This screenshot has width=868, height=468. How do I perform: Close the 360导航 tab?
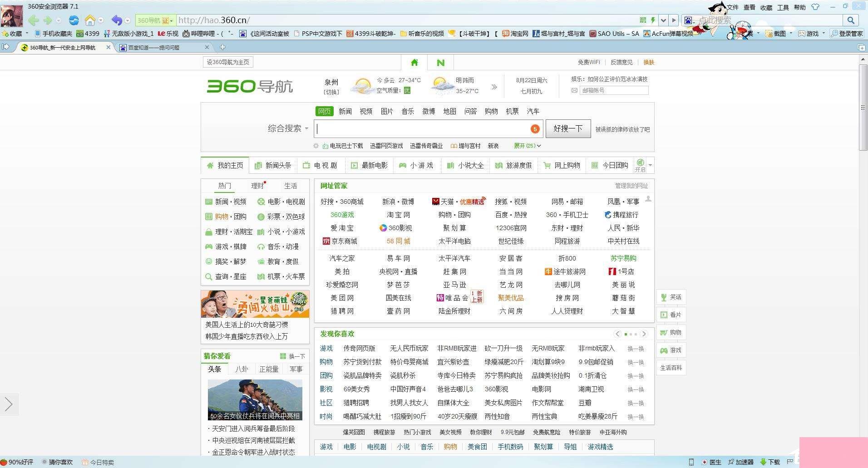pos(108,47)
